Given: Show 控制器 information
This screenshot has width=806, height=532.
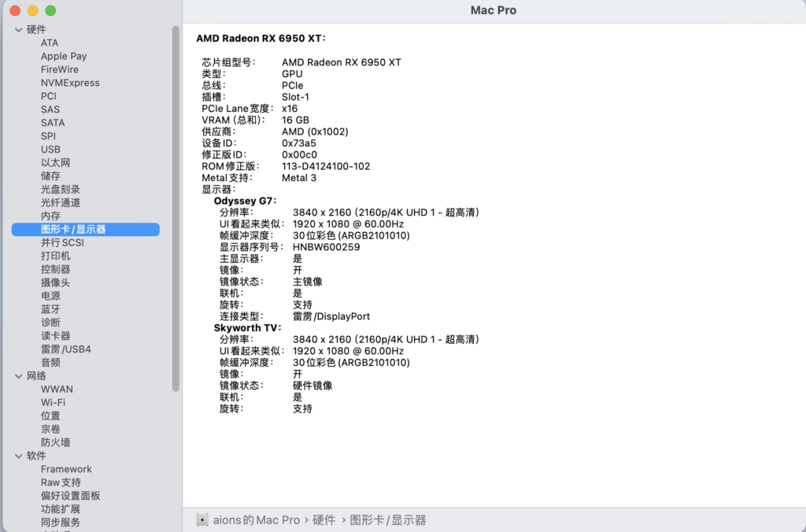Looking at the screenshot, I should (x=56, y=269).
